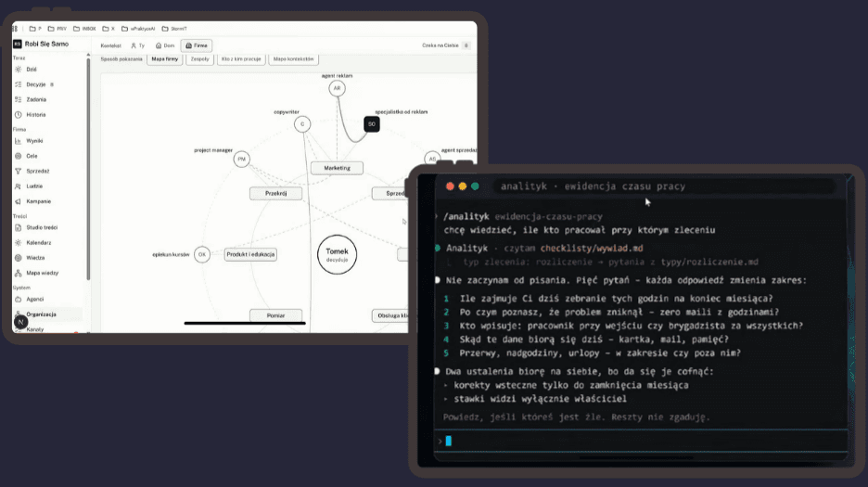Select the copywriter C node

(x=302, y=124)
